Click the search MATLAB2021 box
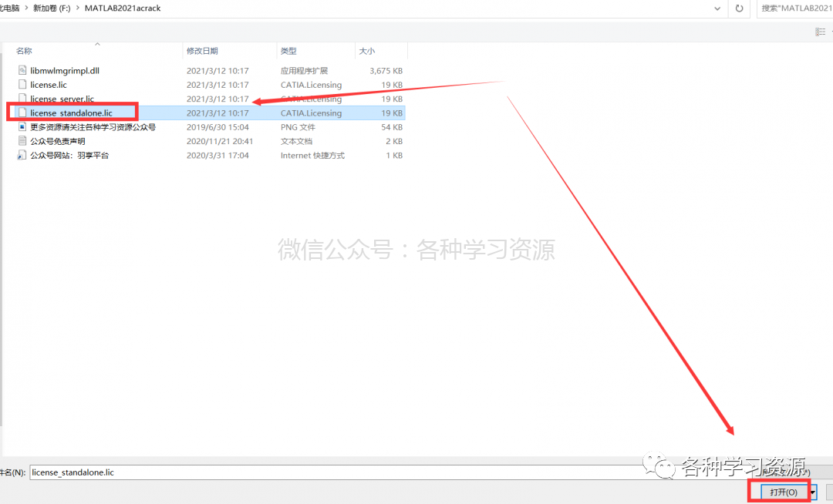 pyautogui.click(x=794, y=8)
